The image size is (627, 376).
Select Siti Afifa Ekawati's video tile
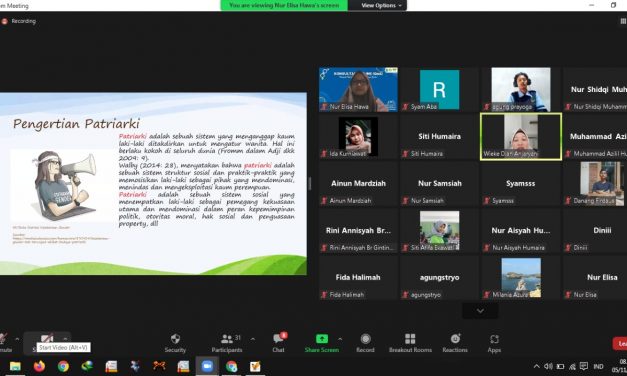pos(439,231)
